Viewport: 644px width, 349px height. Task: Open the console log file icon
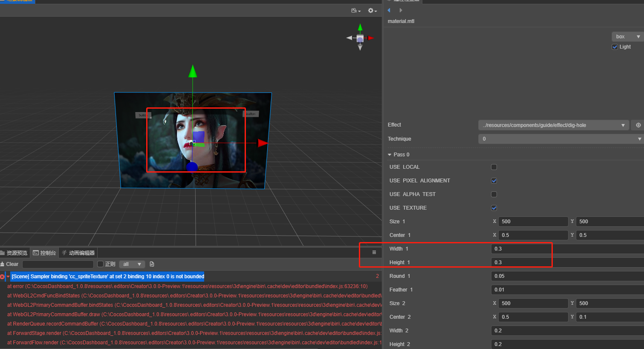point(152,264)
